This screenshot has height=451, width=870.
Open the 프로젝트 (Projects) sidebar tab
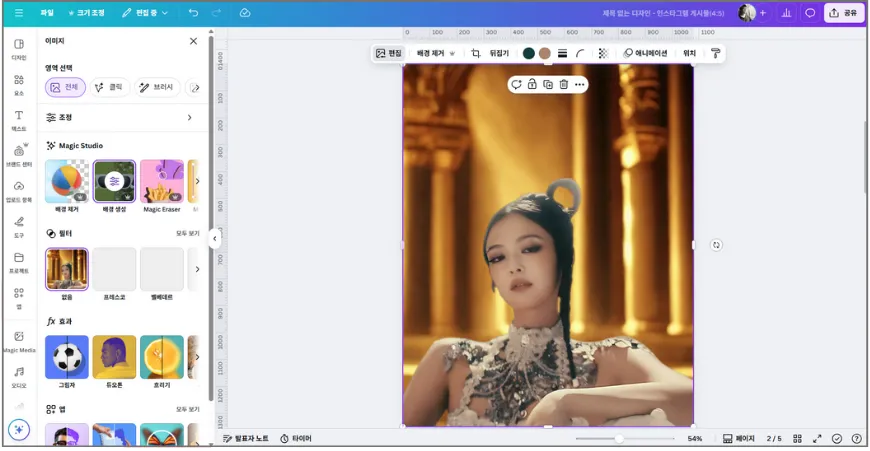pos(19,263)
